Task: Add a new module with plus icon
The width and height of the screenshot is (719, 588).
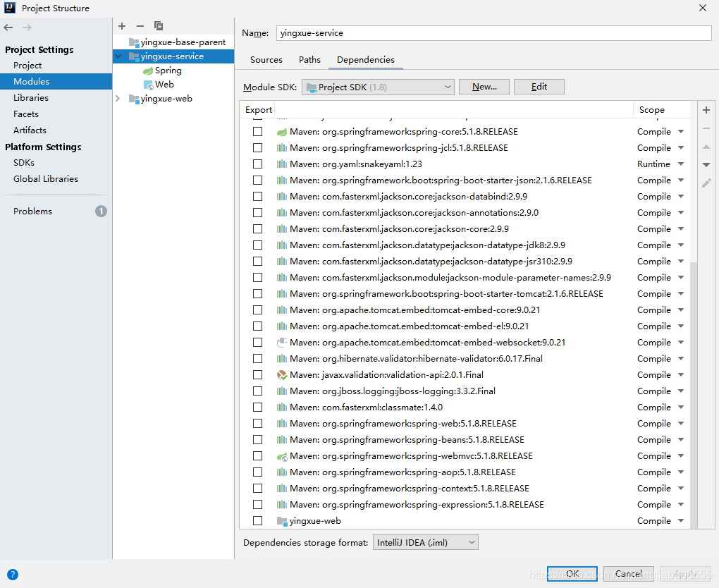Action: point(122,26)
